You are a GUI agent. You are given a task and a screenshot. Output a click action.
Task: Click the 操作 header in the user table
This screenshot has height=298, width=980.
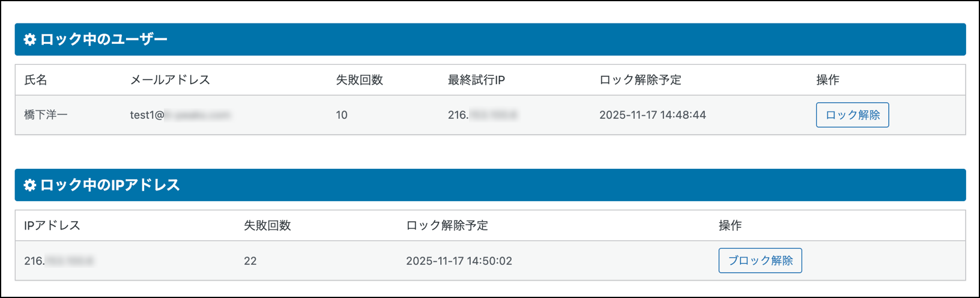pyautogui.click(x=827, y=80)
